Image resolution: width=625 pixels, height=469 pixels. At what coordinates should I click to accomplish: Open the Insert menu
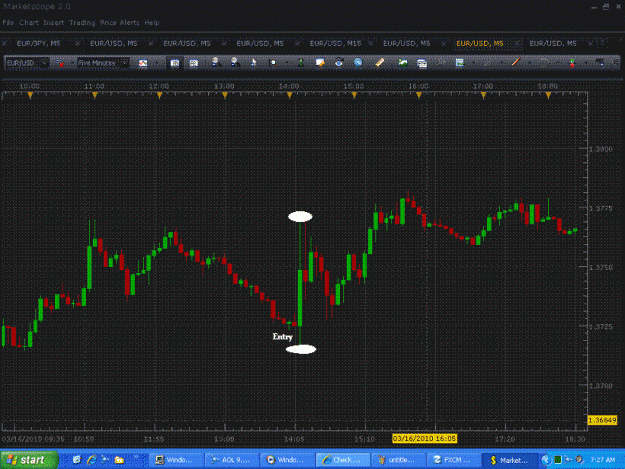point(53,23)
